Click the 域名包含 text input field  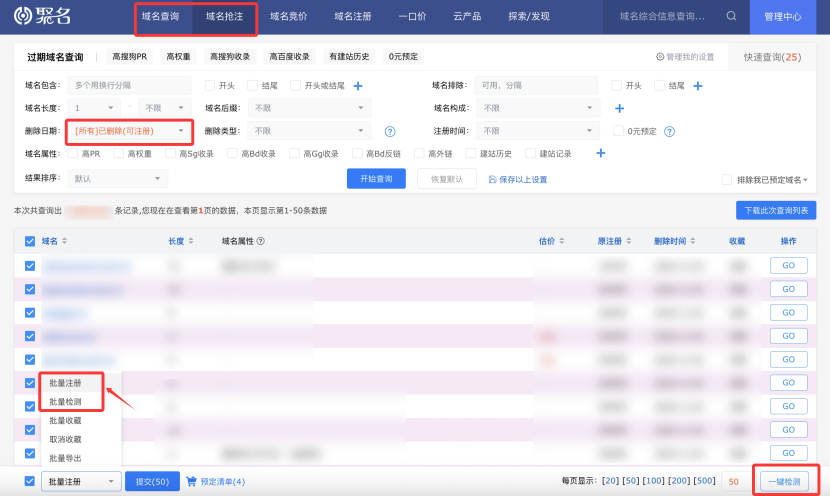130,86
